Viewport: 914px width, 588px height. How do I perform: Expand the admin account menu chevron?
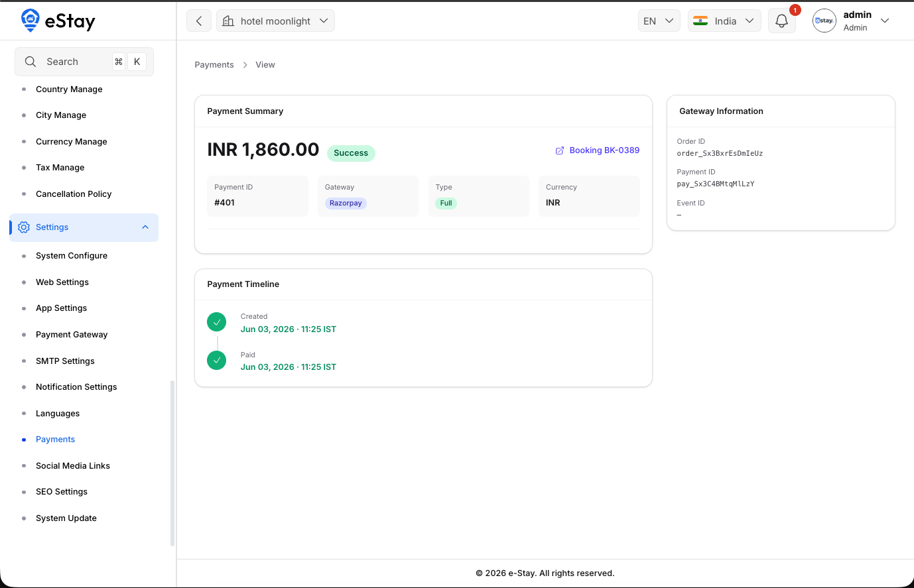(x=885, y=21)
